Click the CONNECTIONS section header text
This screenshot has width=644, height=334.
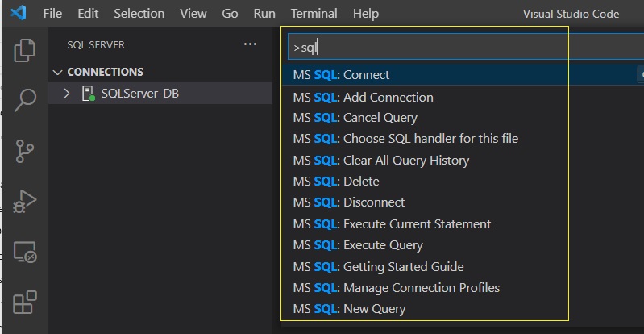pos(105,72)
